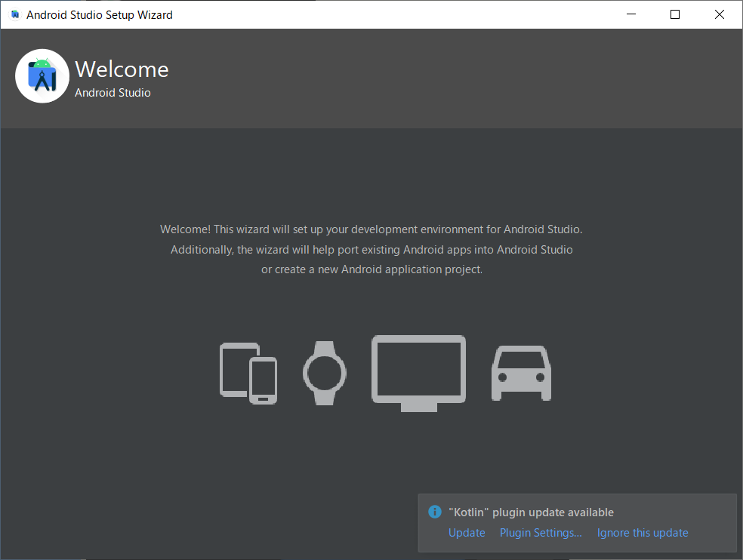
Task: Open Plugin Settings from the notification
Action: point(541,533)
